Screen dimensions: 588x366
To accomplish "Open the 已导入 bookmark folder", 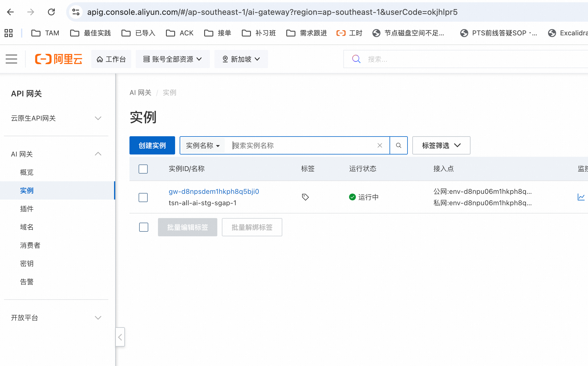I will [138, 33].
